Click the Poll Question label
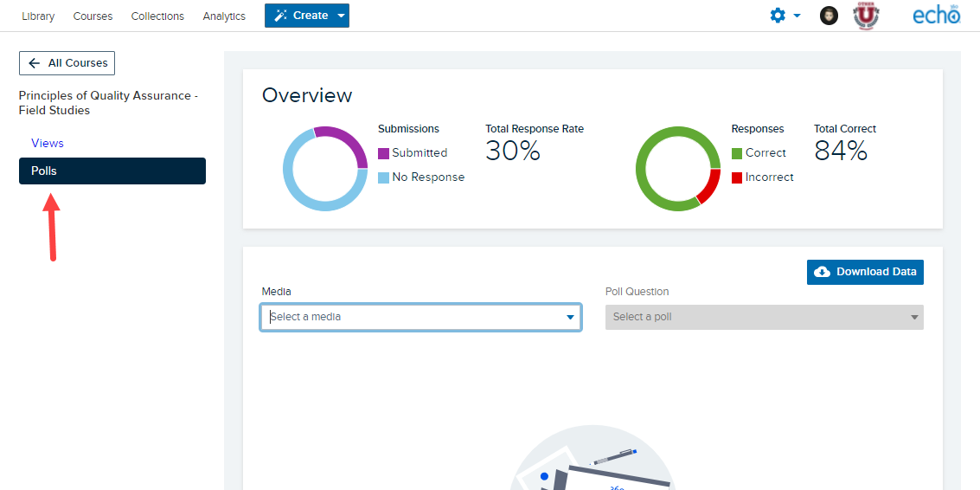The image size is (980, 490). pos(637,292)
